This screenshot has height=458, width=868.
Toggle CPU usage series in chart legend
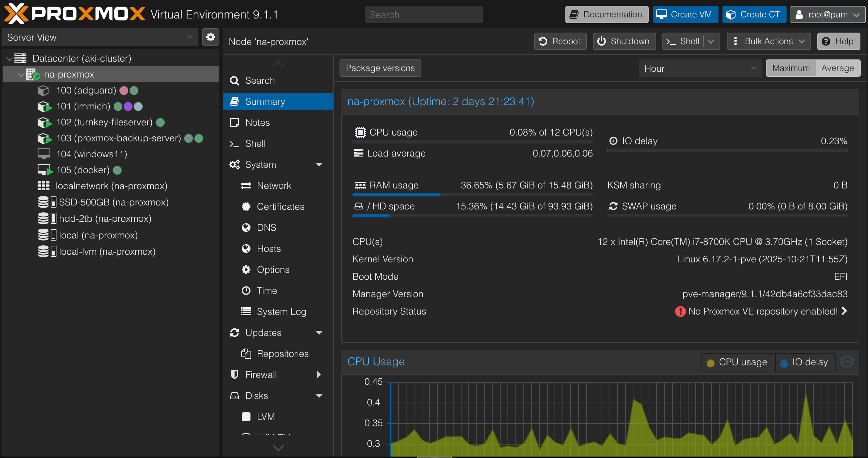[738, 362]
